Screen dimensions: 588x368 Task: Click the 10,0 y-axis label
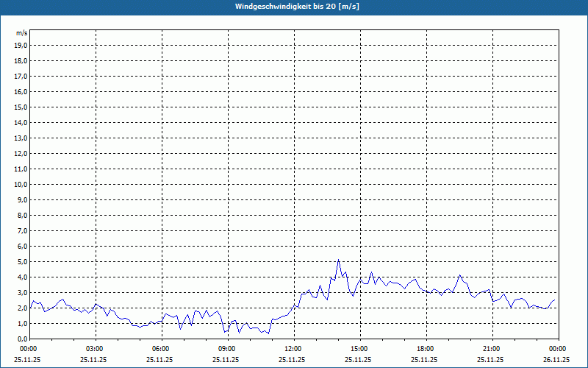click(x=21, y=184)
